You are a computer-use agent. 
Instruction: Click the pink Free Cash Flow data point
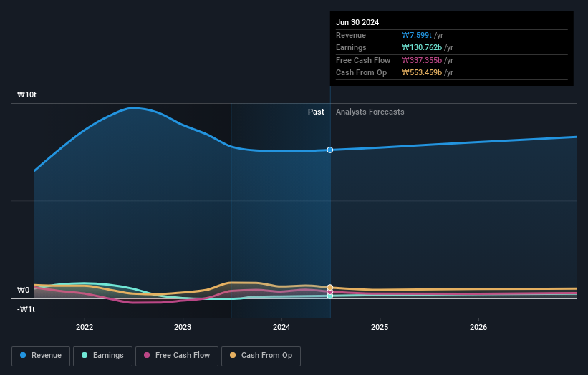point(330,292)
